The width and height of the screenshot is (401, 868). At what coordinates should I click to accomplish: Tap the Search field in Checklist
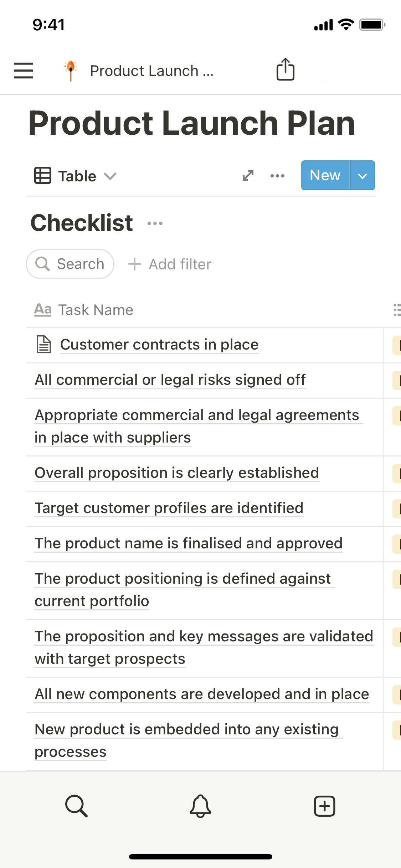(70, 264)
